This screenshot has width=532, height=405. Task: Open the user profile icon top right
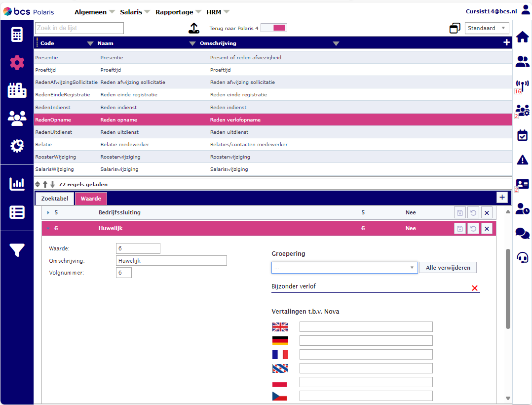526,10
